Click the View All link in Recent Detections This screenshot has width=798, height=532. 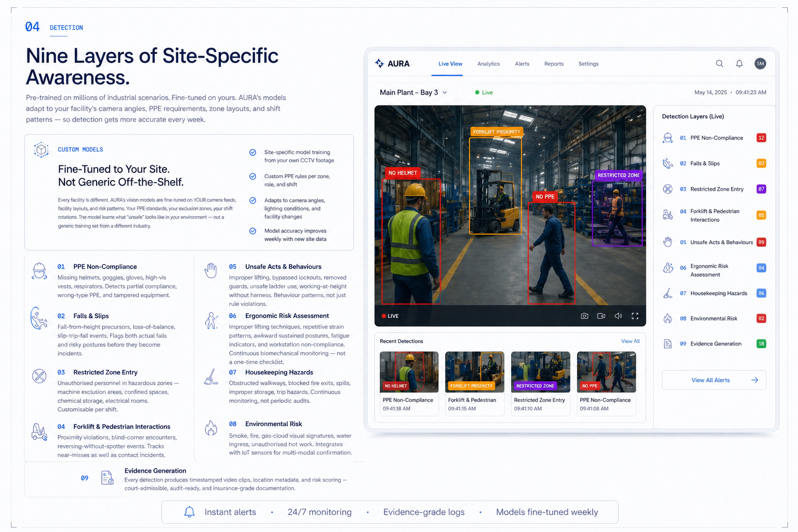[x=630, y=341]
